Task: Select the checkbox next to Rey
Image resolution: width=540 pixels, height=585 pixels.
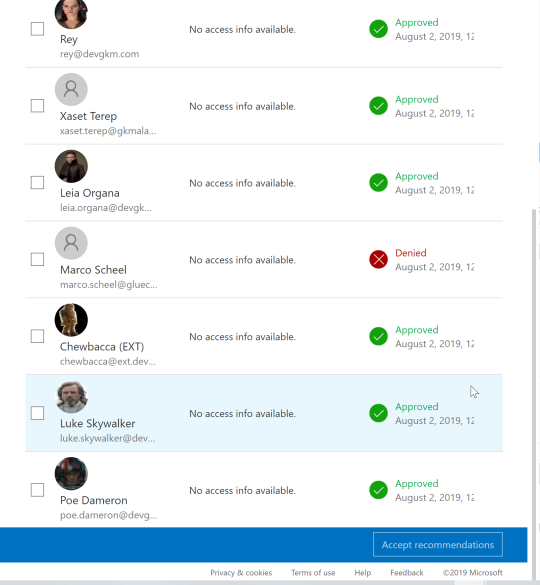Action: (x=37, y=29)
